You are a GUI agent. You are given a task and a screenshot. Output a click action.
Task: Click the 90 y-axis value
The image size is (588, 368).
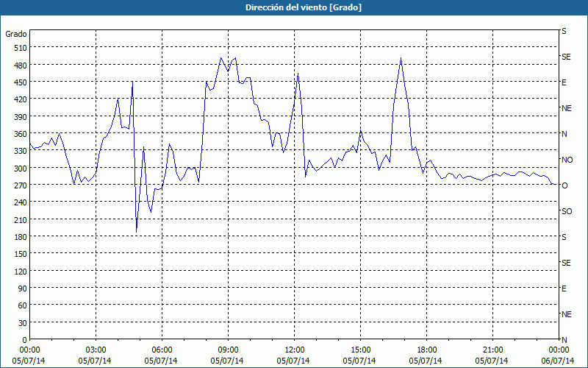22,289
